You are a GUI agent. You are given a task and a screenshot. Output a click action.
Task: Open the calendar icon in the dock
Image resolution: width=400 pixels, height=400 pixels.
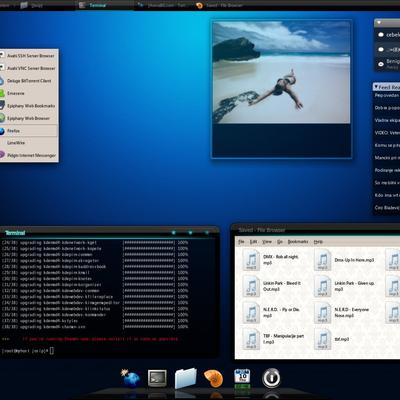[242, 378]
